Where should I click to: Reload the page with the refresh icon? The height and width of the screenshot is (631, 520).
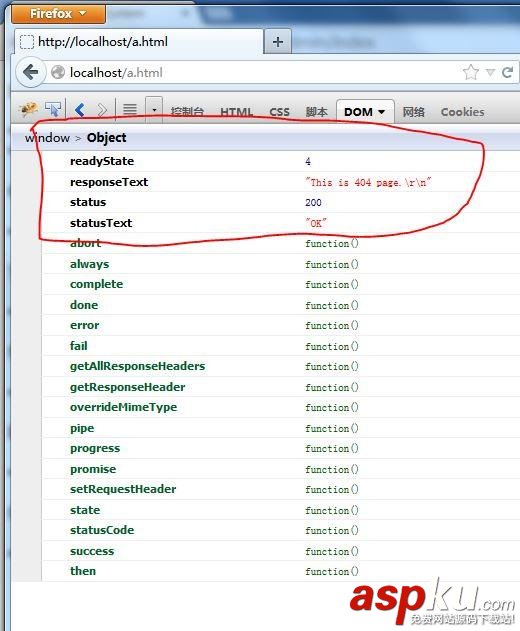click(507, 72)
